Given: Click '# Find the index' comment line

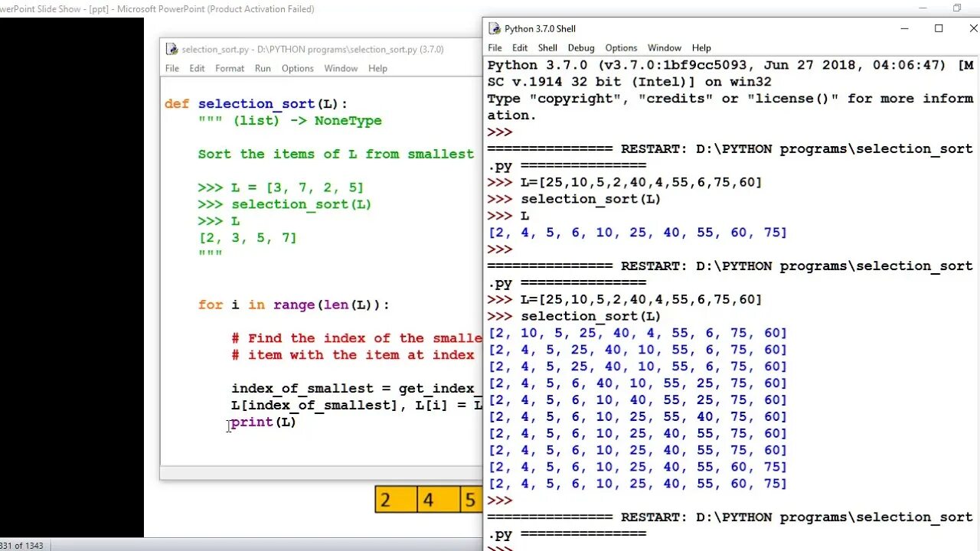Looking at the screenshot, I should [x=357, y=338].
